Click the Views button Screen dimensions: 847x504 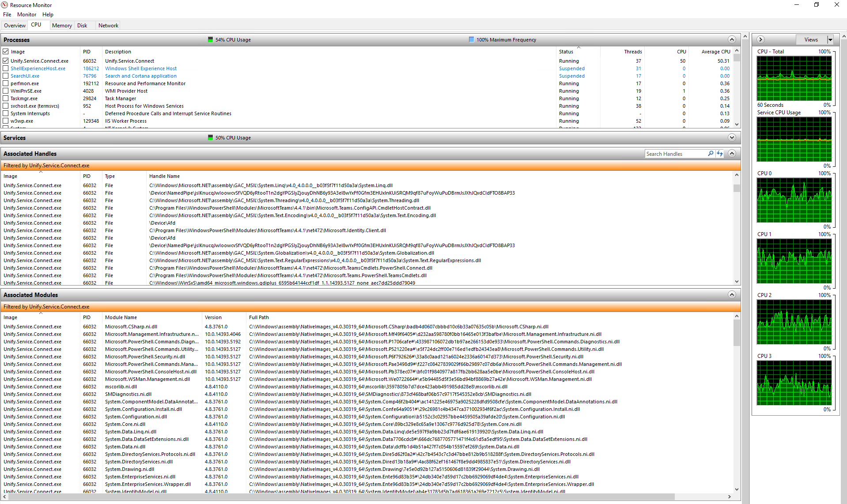[811, 40]
